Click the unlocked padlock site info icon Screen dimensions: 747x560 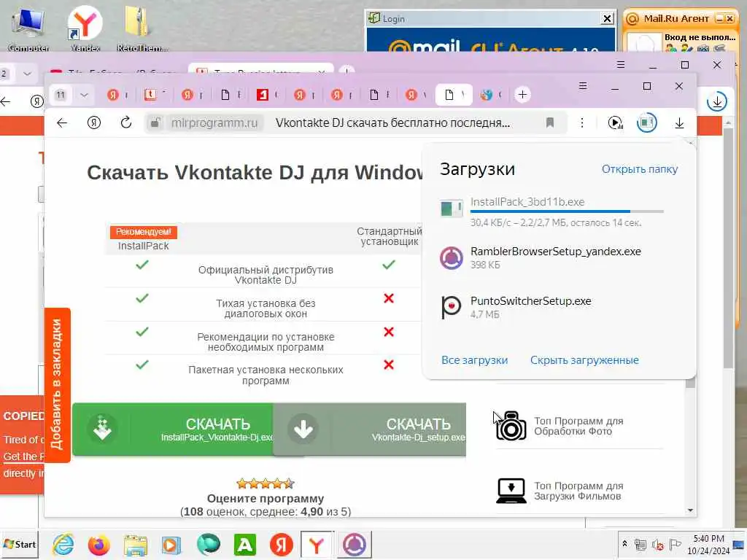155,122
